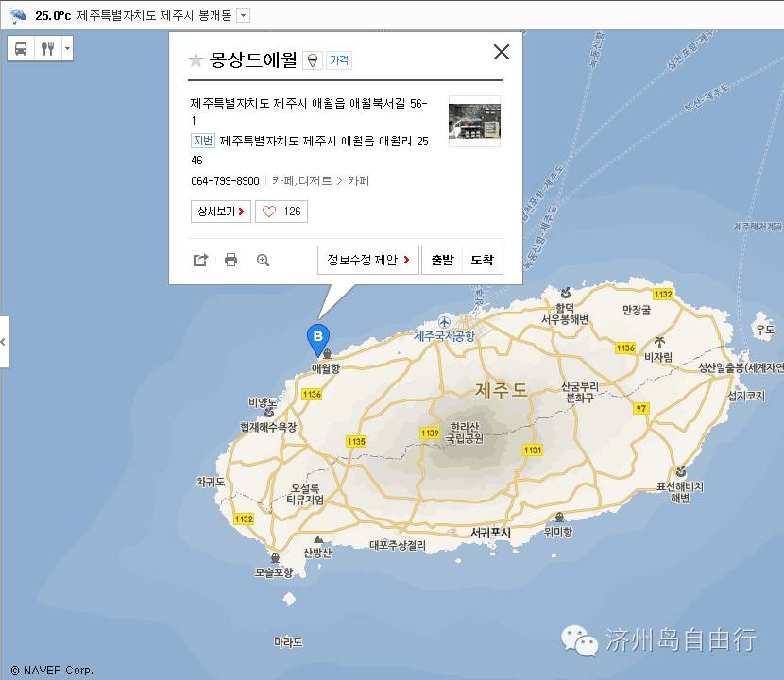Star 몽상드애월 as a favorite
Viewport: 784px width, 680px height.
click(x=196, y=60)
